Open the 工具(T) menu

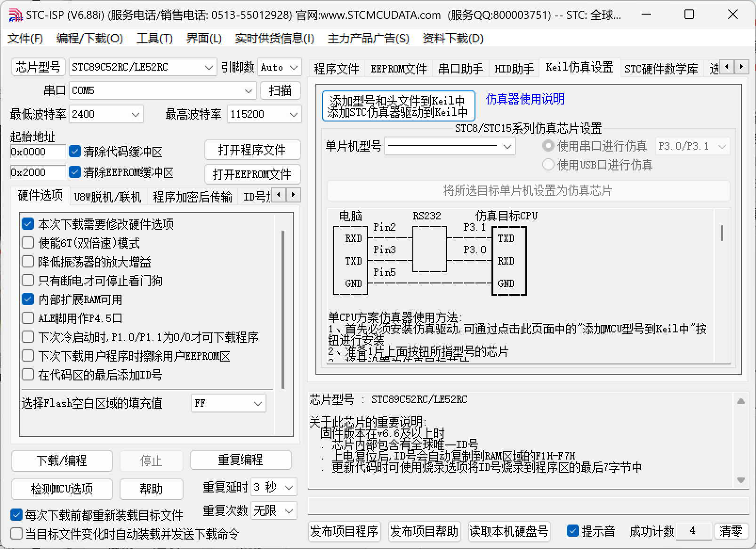[x=154, y=39]
